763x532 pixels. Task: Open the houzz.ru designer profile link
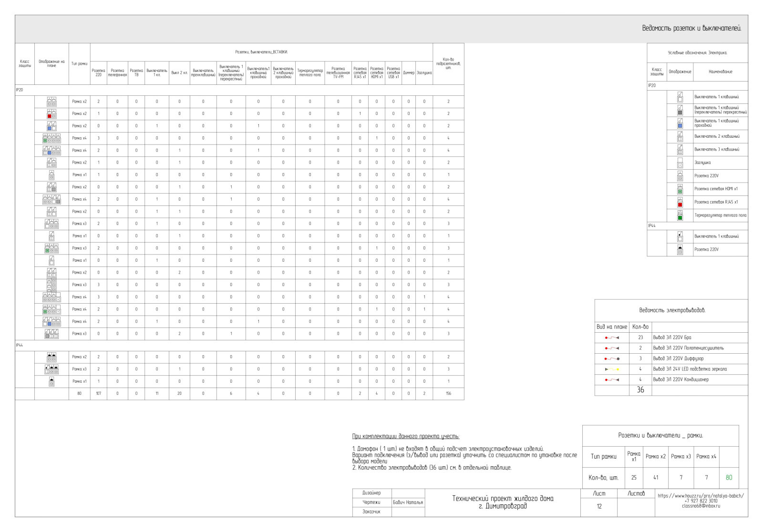[x=701, y=496]
